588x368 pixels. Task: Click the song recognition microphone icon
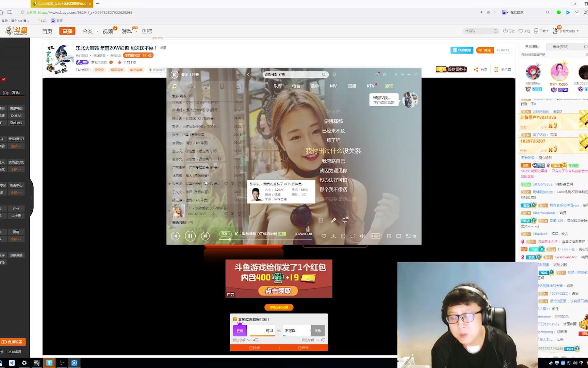[x=334, y=75]
